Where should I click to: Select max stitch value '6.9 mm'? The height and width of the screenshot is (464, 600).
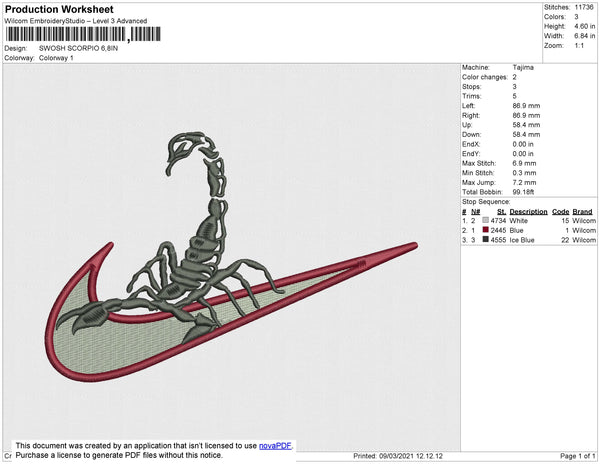[x=524, y=163]
